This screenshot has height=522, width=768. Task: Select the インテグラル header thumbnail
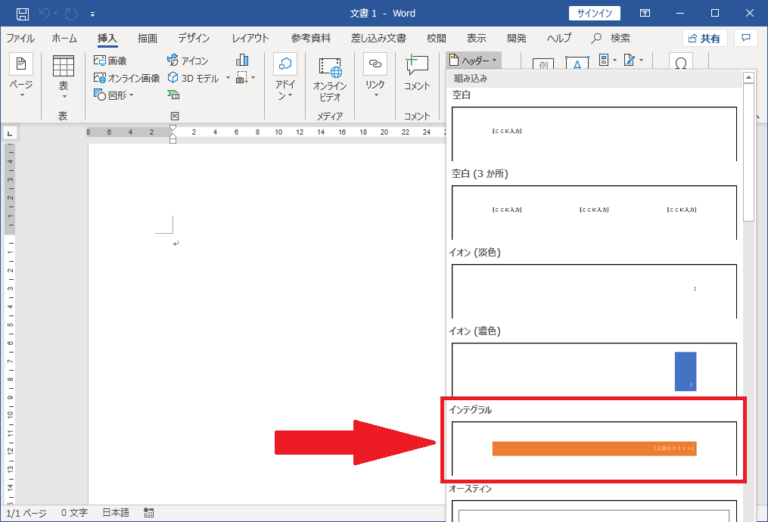coord(594,448)
